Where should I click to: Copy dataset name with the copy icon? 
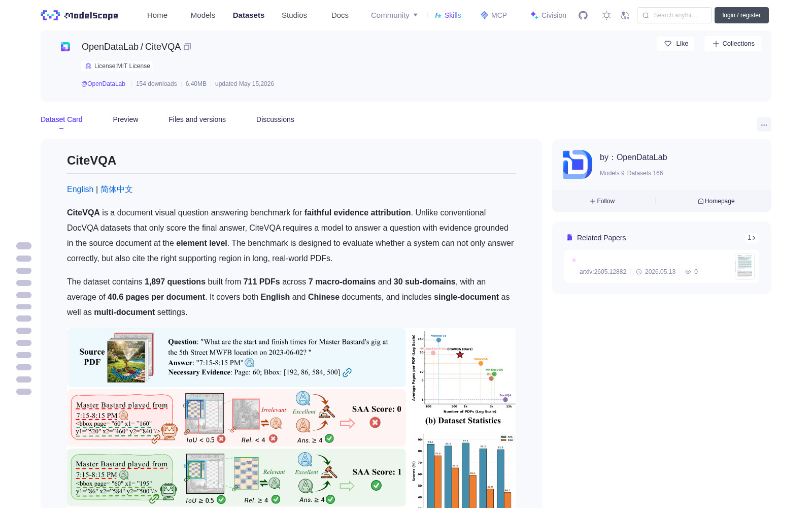(187, 47)
